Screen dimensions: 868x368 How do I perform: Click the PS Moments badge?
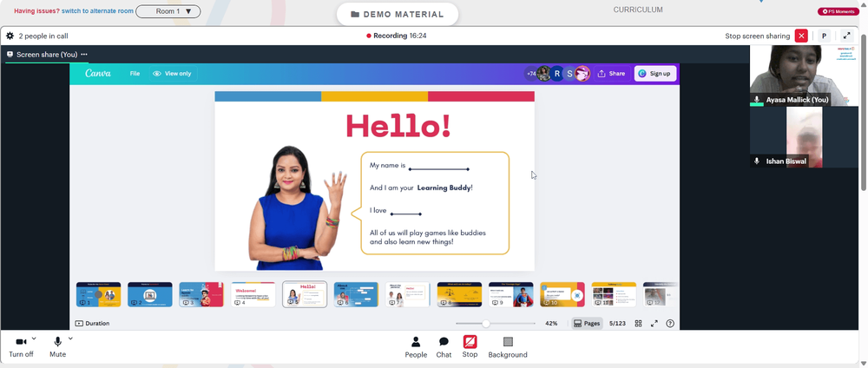coord(838,11)
